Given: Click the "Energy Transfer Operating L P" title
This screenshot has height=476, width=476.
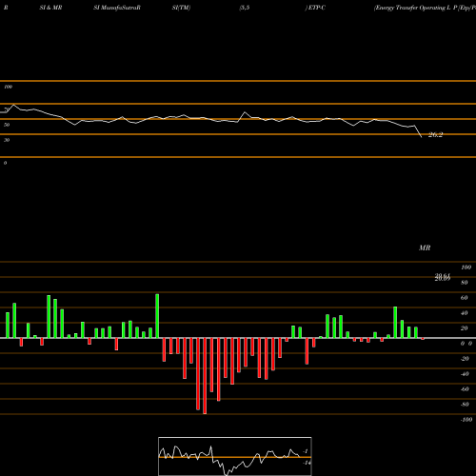Looking at the screenshot, I should pos(416,8).
